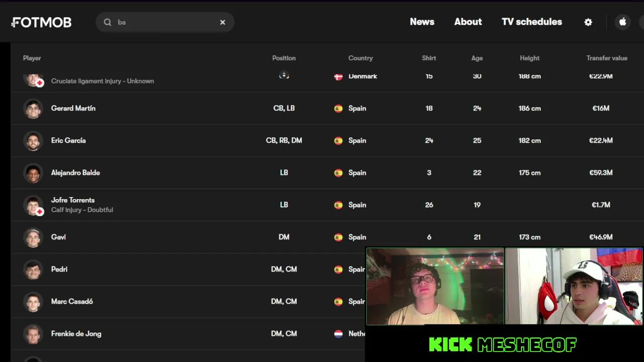
Task: Select 'CB, LB' position of Gerard Martín
Action: coord(284,108)
